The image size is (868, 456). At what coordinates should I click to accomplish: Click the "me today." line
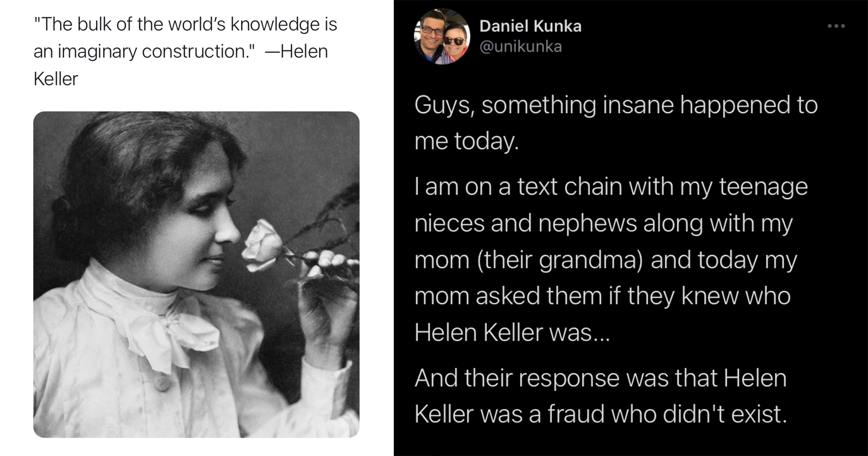click(x=467, y=141)
